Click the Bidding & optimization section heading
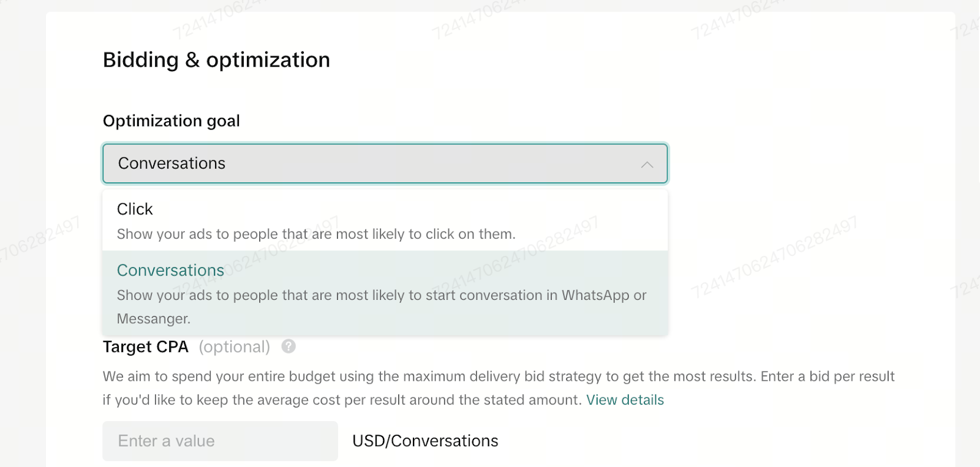980x467 pixels. coord(216,60)
